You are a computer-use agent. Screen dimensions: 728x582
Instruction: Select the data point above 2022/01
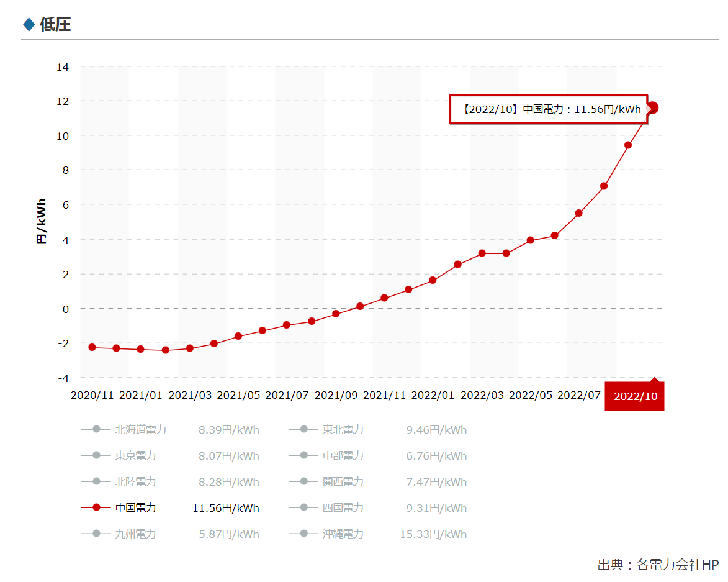[433, 280]
